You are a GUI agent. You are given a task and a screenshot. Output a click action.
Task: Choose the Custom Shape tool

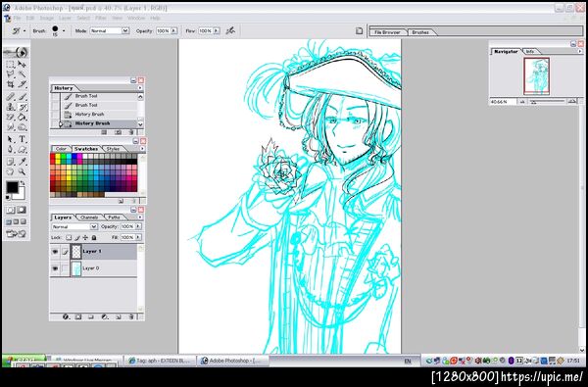[x=23, y=150]
